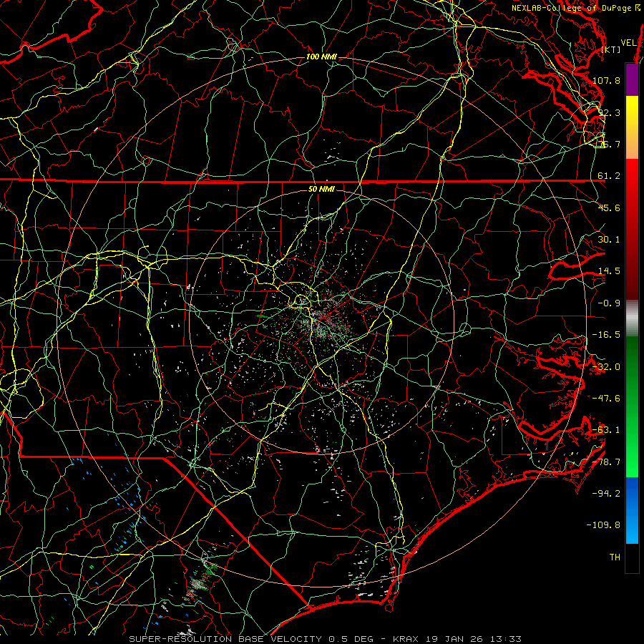Click the -109.8 value on the velocity scale

604,525
